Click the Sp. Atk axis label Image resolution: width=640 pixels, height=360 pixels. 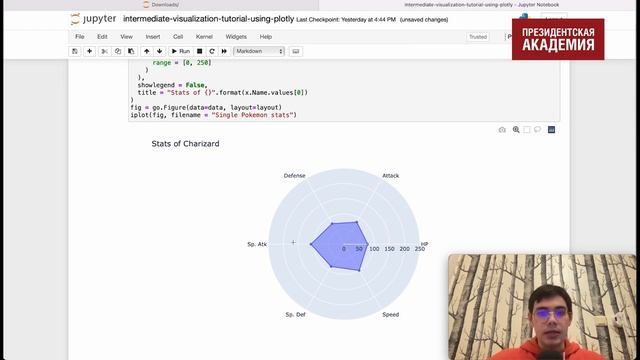pos(257,244)
